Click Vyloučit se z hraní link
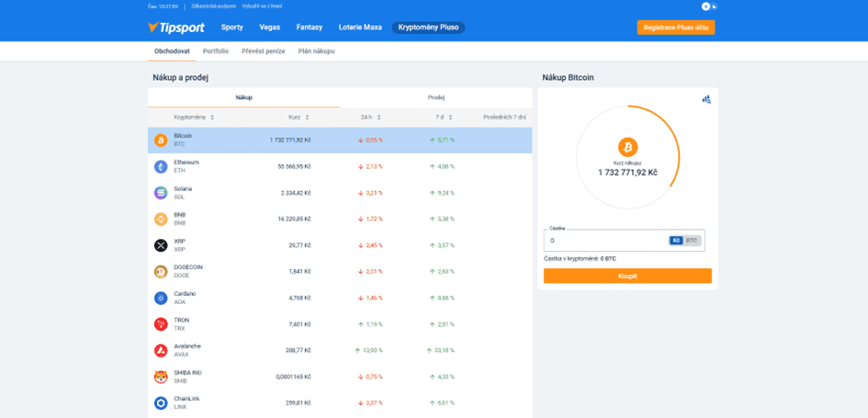Viewport: 868px width, 418px height. [x=262, y=6]
